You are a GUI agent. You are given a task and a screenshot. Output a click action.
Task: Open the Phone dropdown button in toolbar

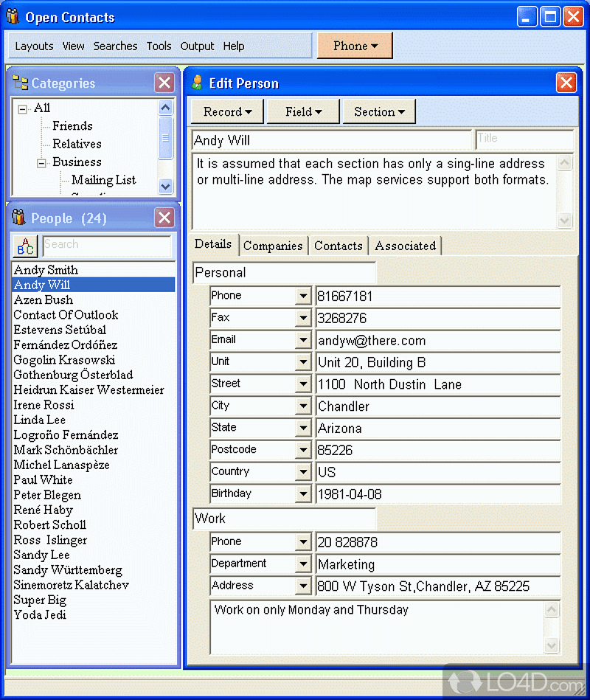pyautogui.click(x=355, y=46)
